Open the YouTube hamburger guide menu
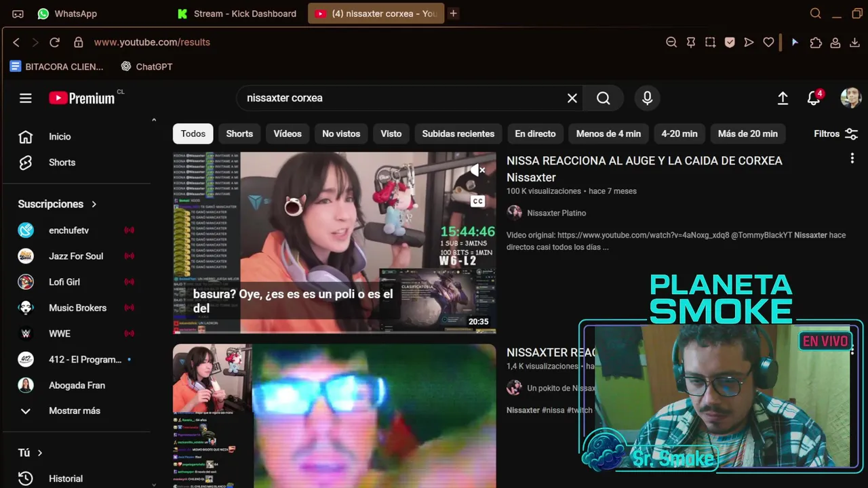Image resolution: width=868 pixels, height=488 pixels. 26,98
